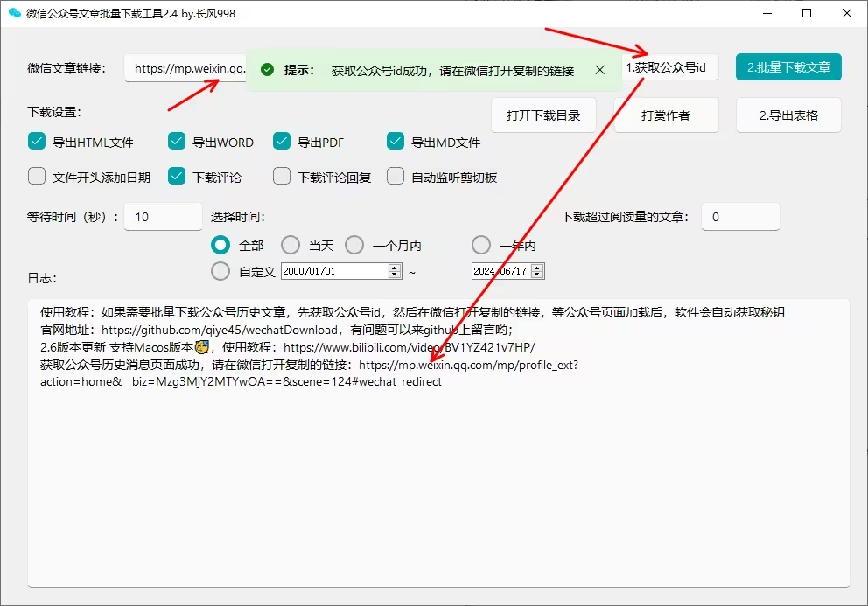Select the 自定义 date range radio button
The image size is (868, 606).
(x=220, y=272)
